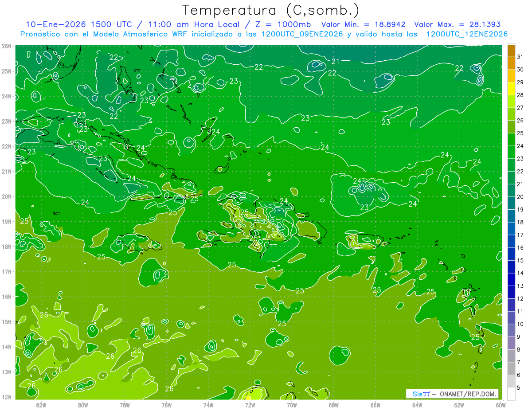532x411 pixels.
Task: Click the '74W' longitude axis label
Action: (208, 405)
